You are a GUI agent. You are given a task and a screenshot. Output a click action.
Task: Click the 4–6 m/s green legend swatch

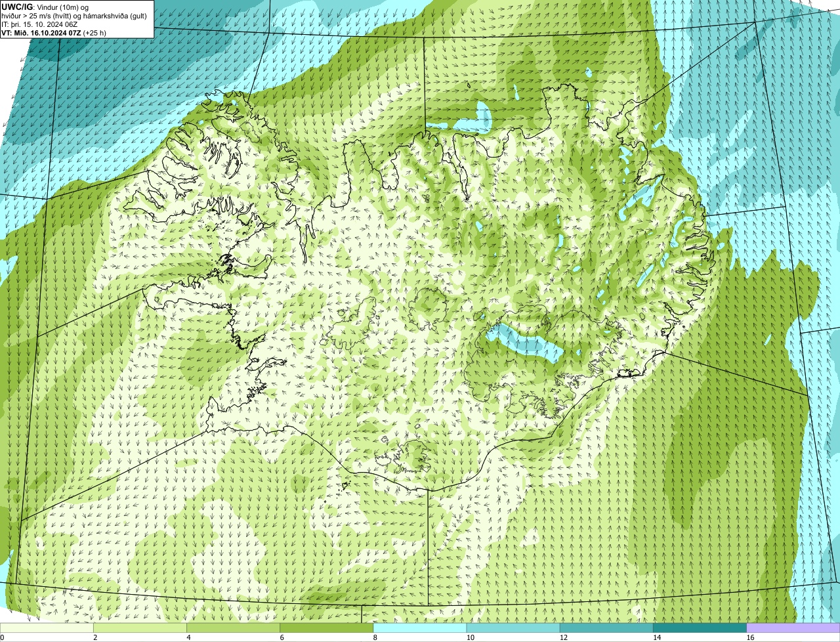pos(233,628)
